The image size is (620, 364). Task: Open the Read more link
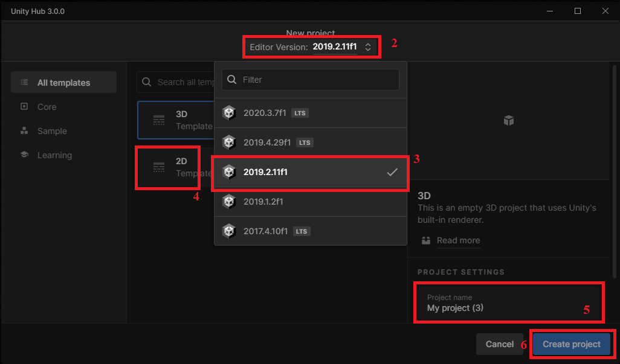458,240
